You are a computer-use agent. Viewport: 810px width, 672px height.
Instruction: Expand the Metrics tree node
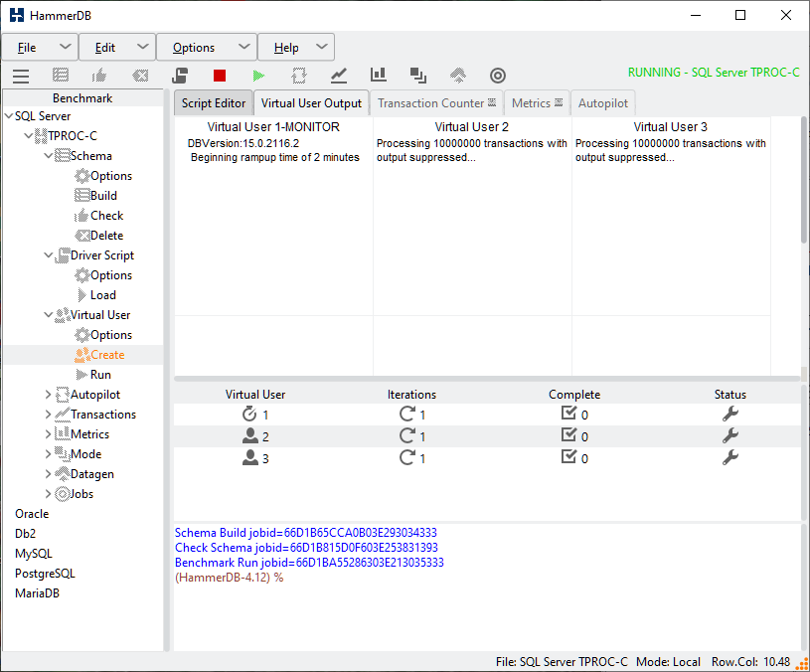(49, 433)
